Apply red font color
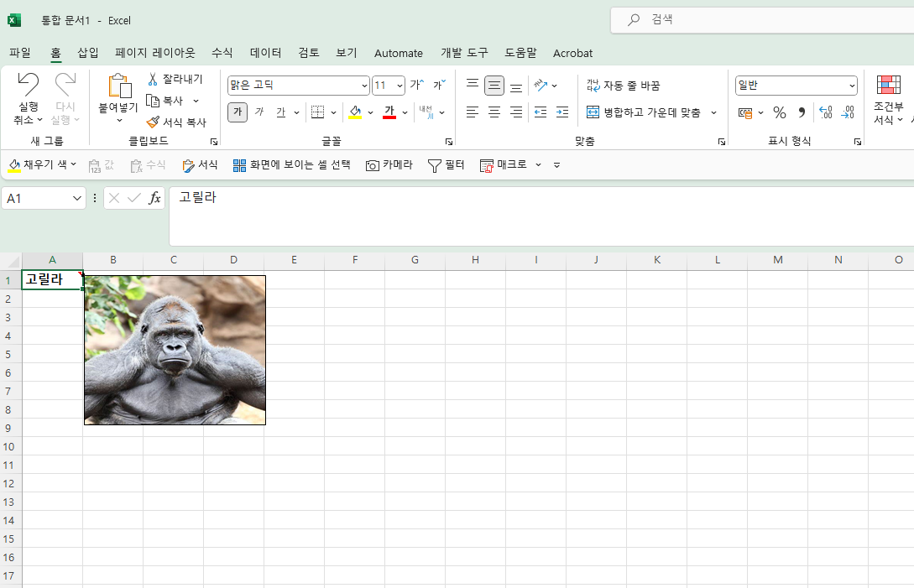The image size is (914, 588). click(389, 112)
